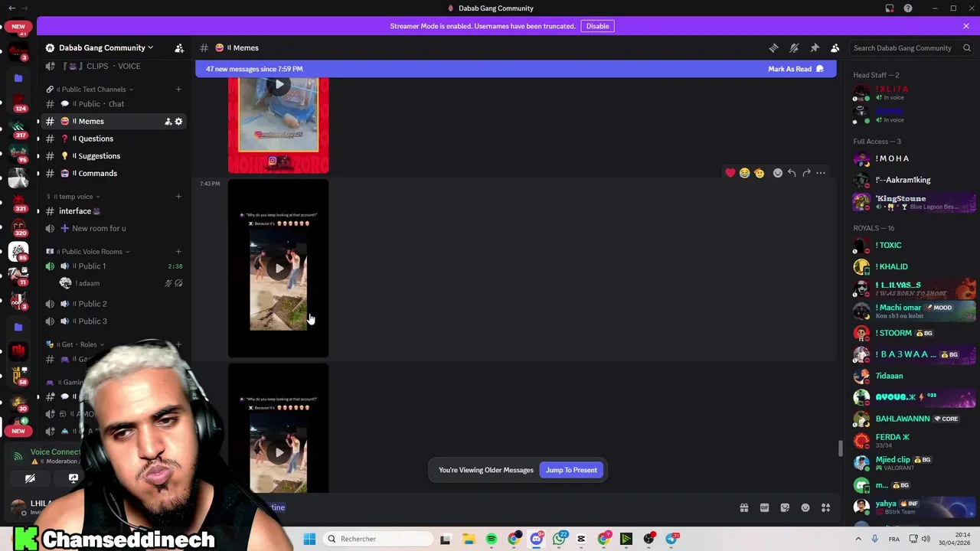The image size is (980, 551).
Task: Add channel to temp voice category
Action: click(178, 197)
